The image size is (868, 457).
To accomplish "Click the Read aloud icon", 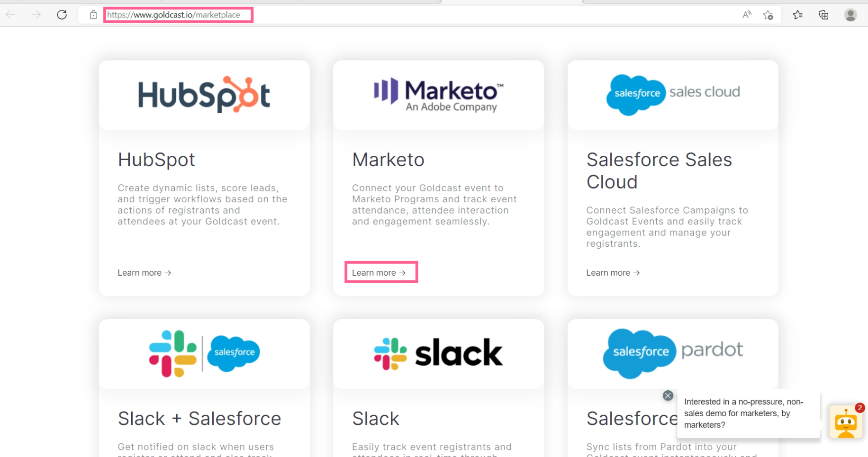I will [x=747, y=15].
